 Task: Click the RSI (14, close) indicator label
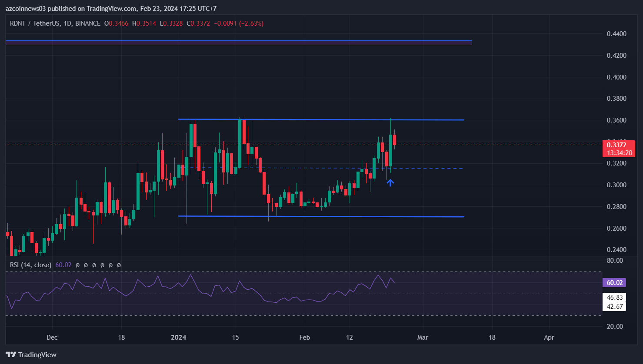coord(30,265)
